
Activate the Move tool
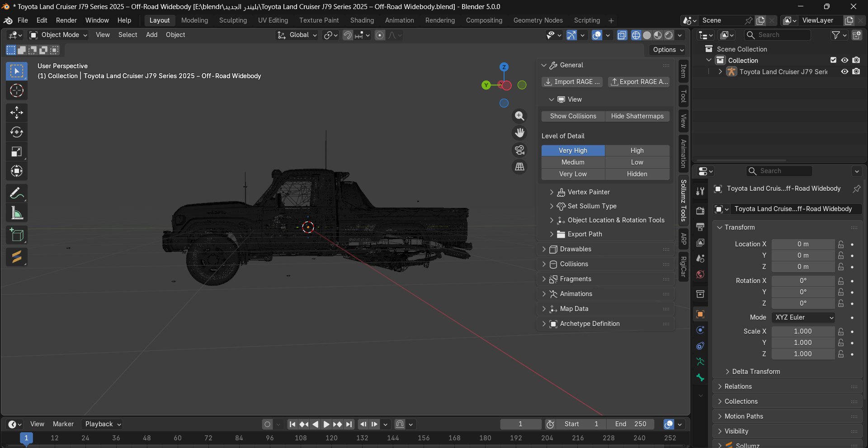(x=17, y=113)
